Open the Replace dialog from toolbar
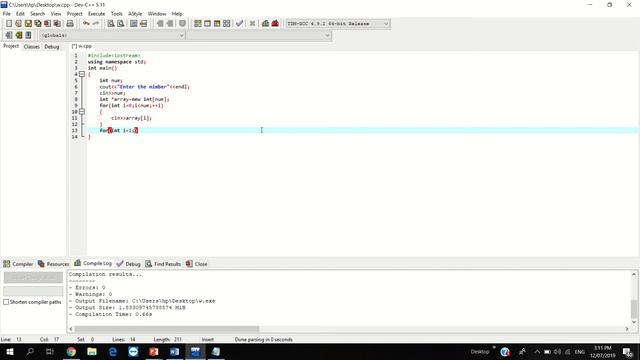 120,24
